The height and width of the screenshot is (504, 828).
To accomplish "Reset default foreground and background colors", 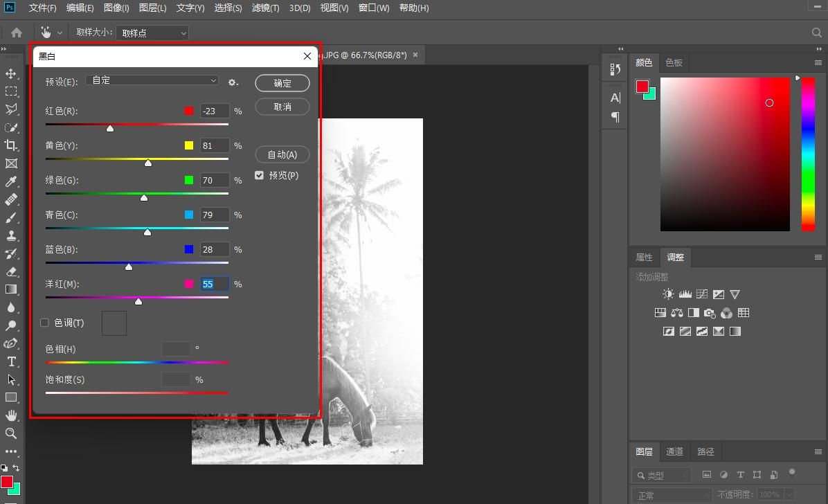I will pos(4,468).
